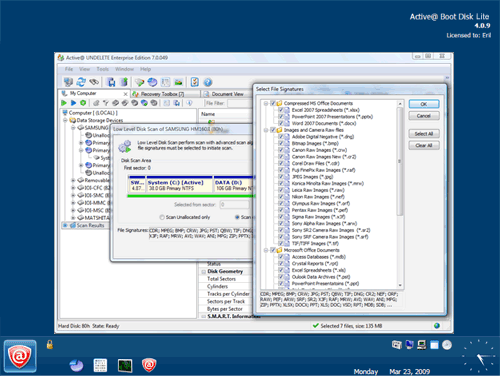Collapse the Images and Camera Raw files group

(266, 130)
